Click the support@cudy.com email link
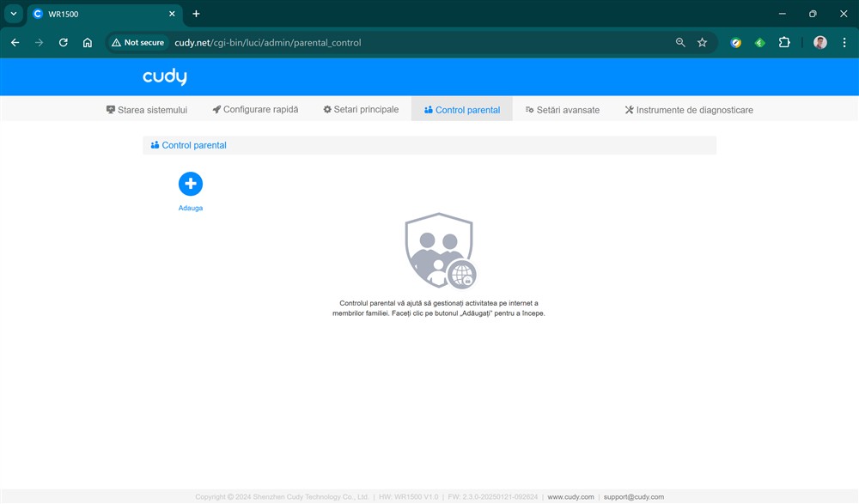This screenshot has width=859, height=504. 633,496
